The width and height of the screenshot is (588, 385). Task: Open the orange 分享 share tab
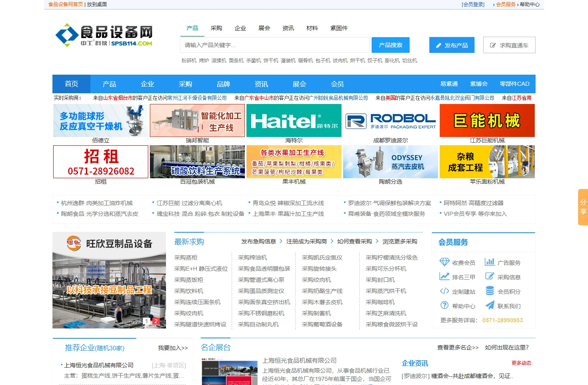[x=583, y=207]
